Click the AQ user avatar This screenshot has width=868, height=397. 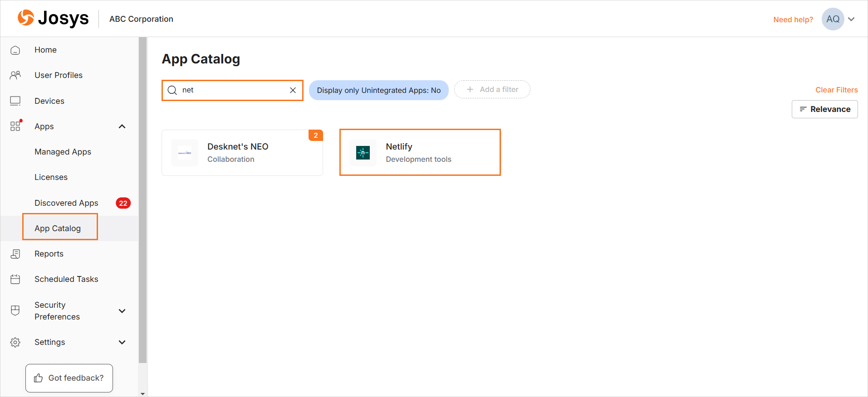click(x=833, y=19)
